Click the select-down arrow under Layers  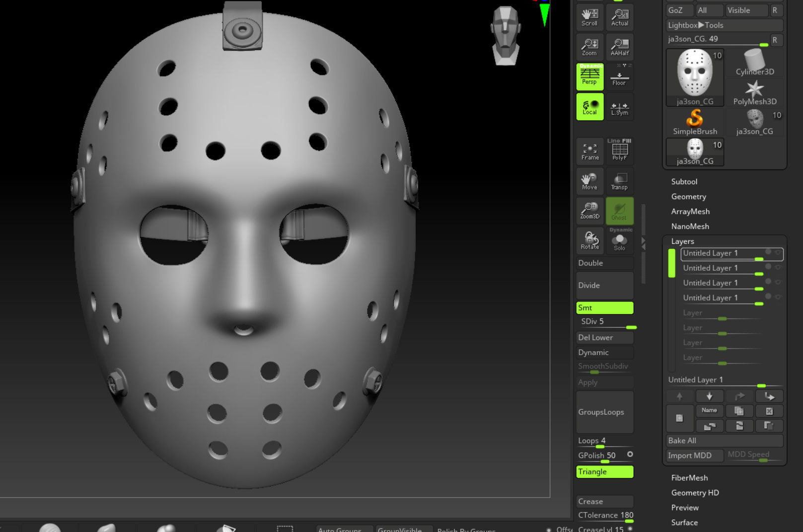click(709, 396)
